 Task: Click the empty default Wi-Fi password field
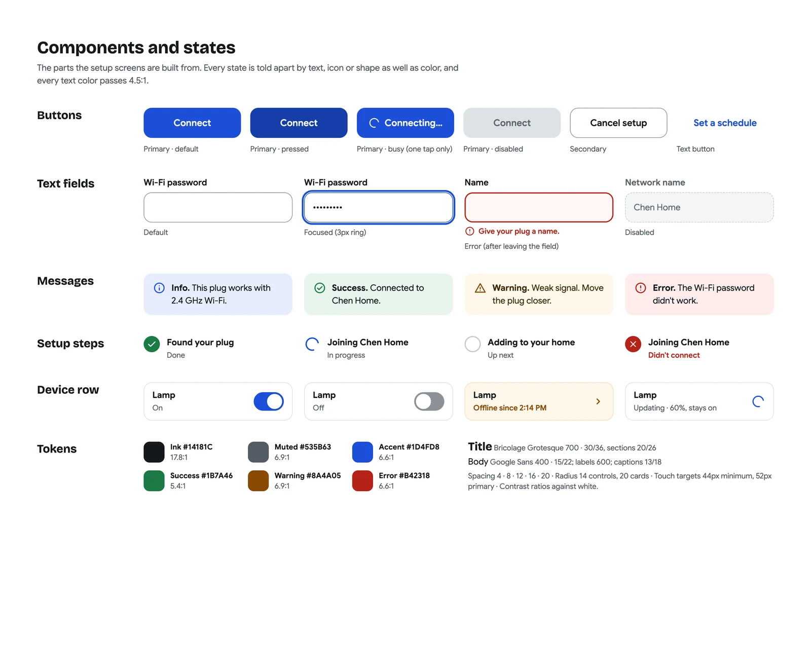(x=218, y=207)
